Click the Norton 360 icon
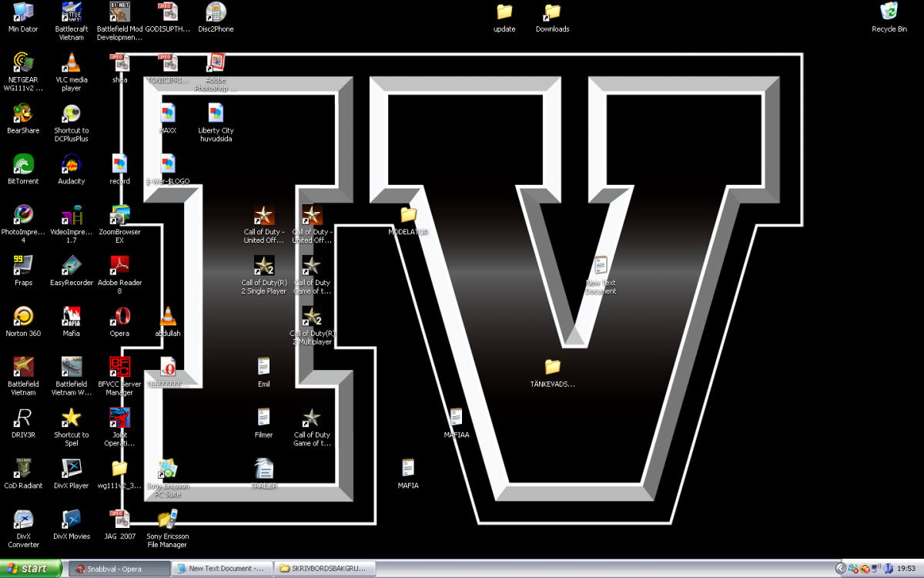924x578 pixels. click(23, 317)
